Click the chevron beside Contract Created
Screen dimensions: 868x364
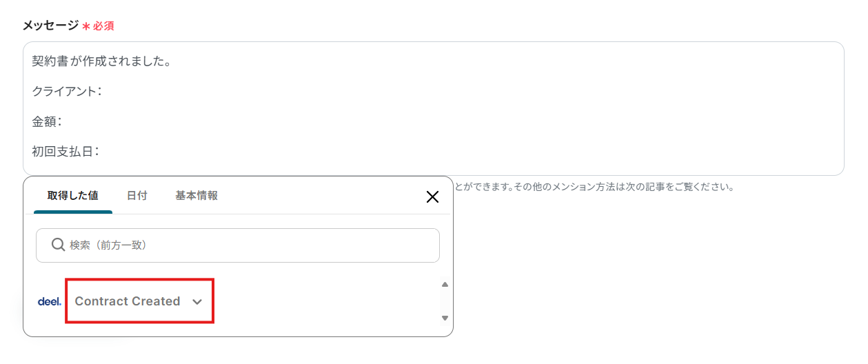[x=197, y=302]
